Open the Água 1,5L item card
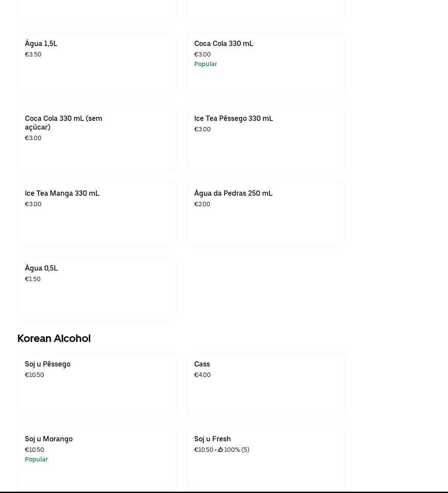The width and height of the screenshot is (448, 493). (x=97, y=64)
